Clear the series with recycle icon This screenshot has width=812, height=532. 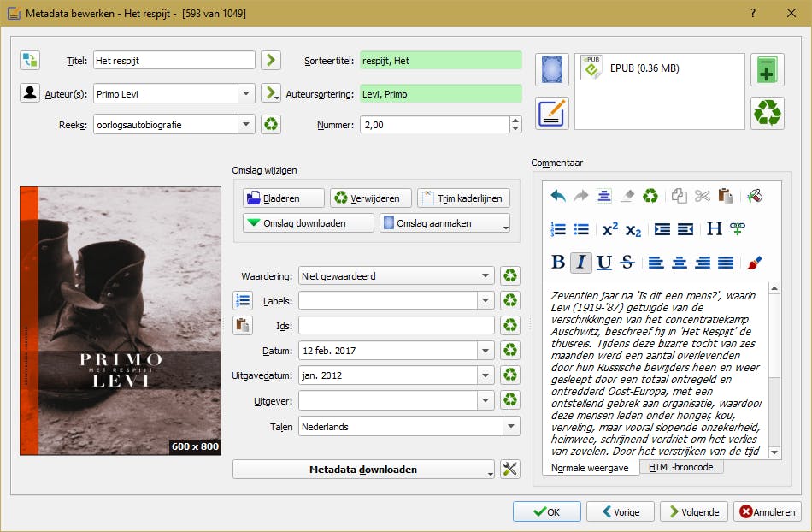pyautogui.click(x=271, y=125)
